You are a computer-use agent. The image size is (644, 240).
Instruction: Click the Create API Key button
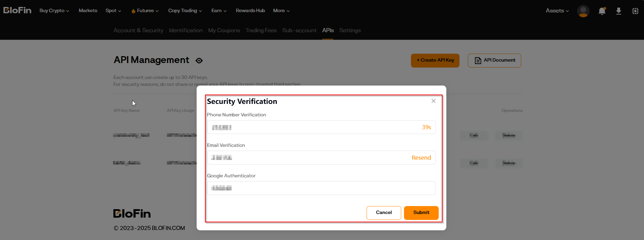(435, 60)
